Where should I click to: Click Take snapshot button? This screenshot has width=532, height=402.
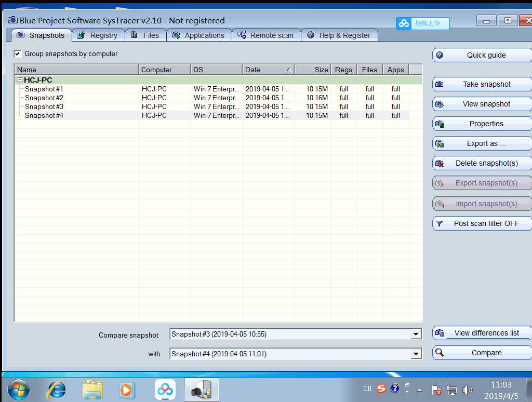(x=482, y=84)
